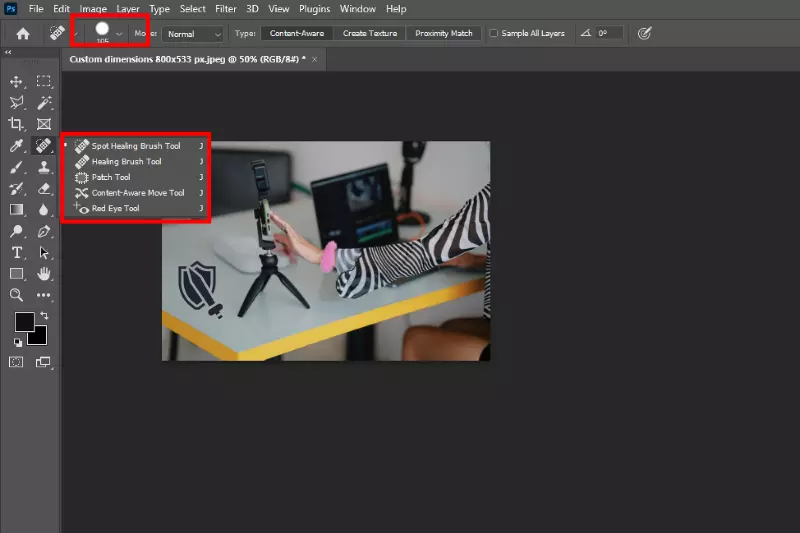Select the Crop tool
The width and height of the screenshot is (800, 533).
[16, 124]
